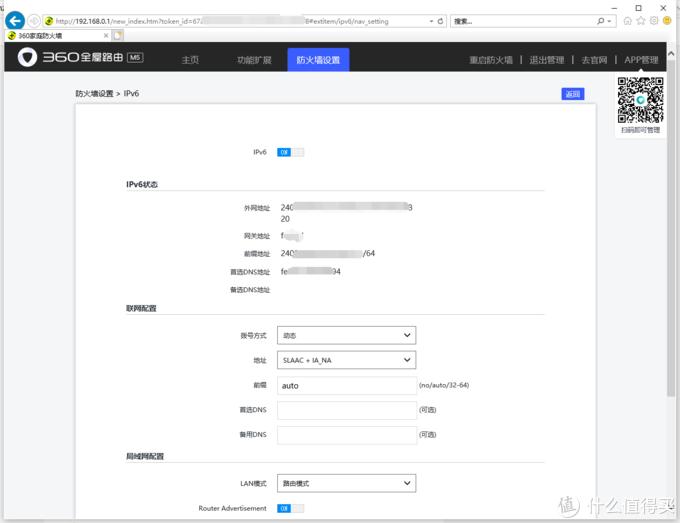Click the browser back arrow button
The image size is (680, 523).
tap(15, 21)
